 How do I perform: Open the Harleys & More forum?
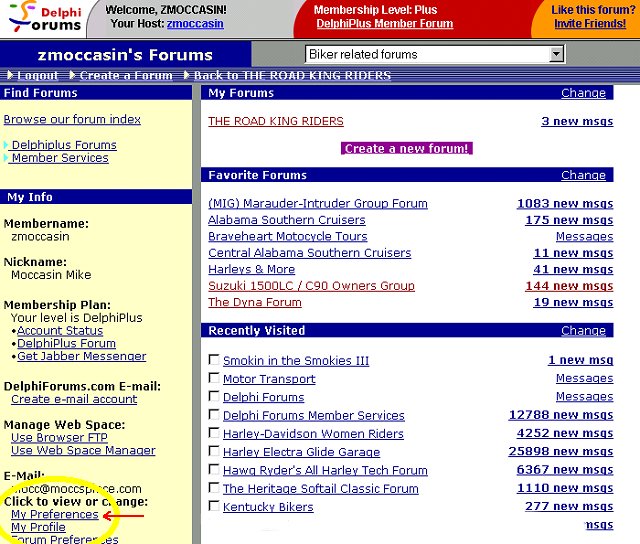251,269
